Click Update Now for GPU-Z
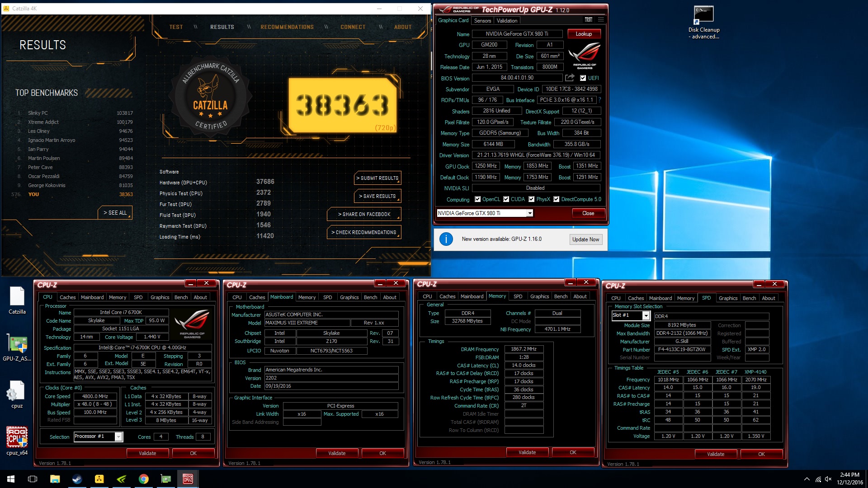The image size is (868, 488). [585, 239]
